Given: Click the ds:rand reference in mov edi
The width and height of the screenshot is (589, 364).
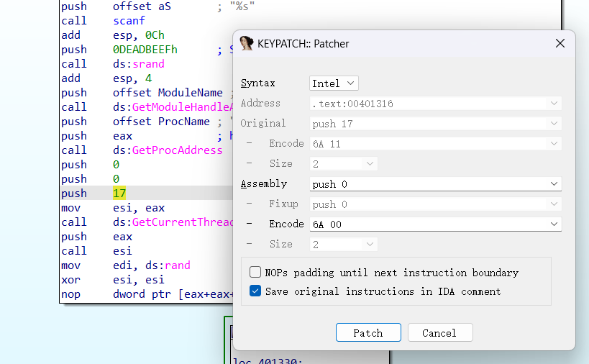Looking at the screenshot, I should (167, 265).
